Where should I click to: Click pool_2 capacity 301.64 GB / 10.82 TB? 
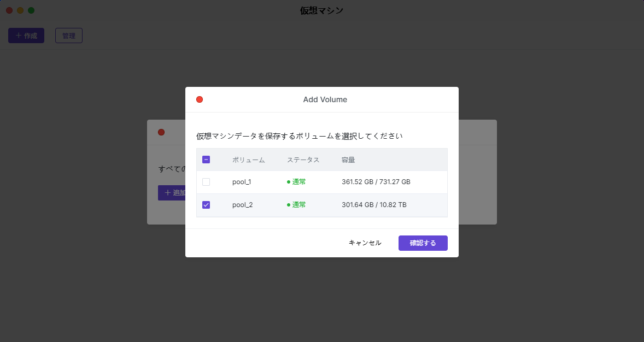[374, 205]
